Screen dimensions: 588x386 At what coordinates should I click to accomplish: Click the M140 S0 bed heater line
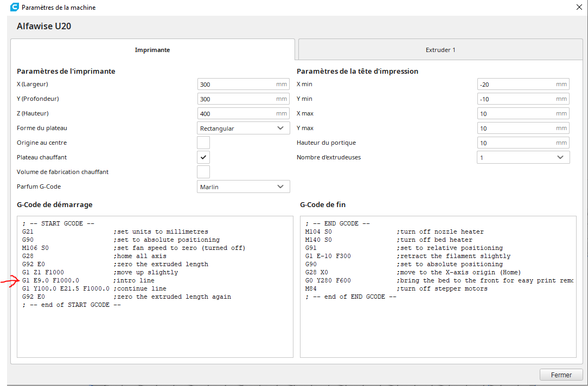[389, 240]
